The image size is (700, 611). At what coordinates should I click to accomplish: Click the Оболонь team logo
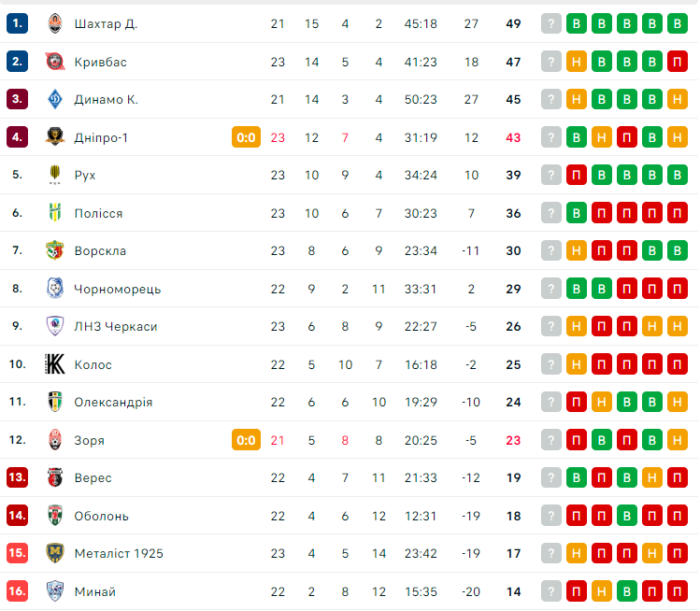pos(55,516)
